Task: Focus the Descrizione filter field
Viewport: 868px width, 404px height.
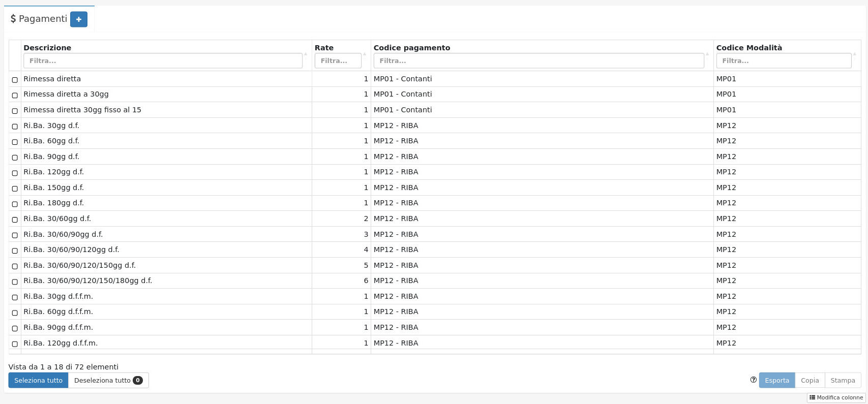Action: [163, 60]
